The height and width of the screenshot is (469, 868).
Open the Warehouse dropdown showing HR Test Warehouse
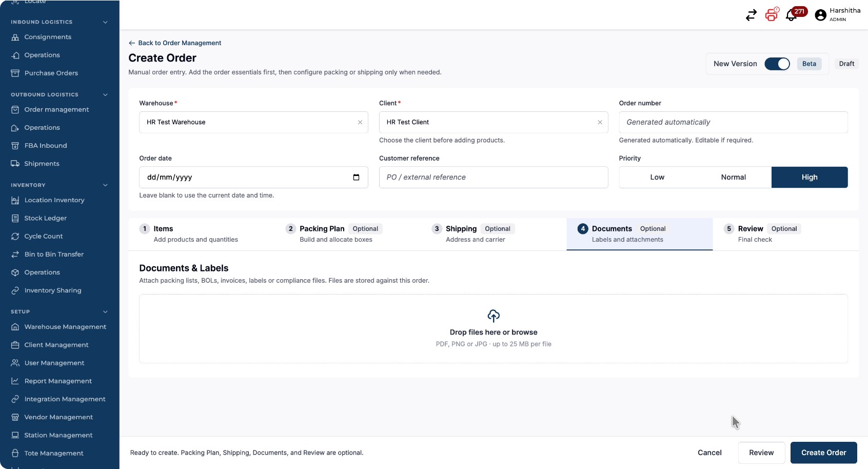point(253,122)
